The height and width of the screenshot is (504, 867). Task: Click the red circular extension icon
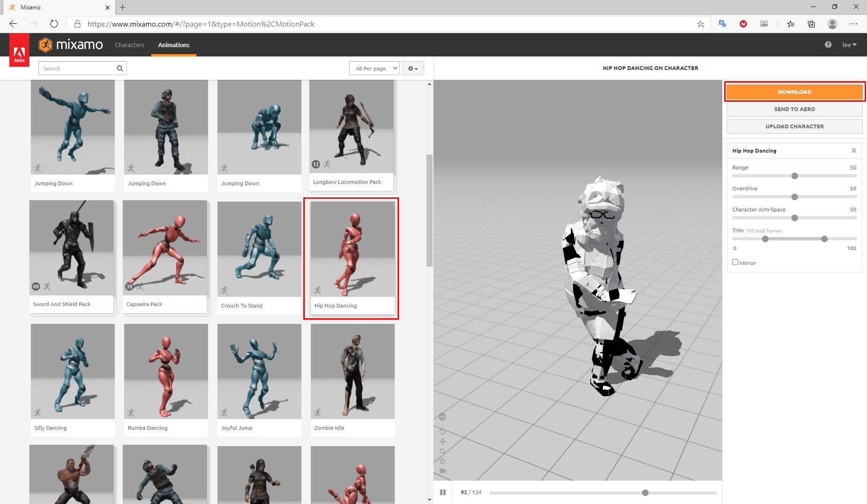[743, 24]
